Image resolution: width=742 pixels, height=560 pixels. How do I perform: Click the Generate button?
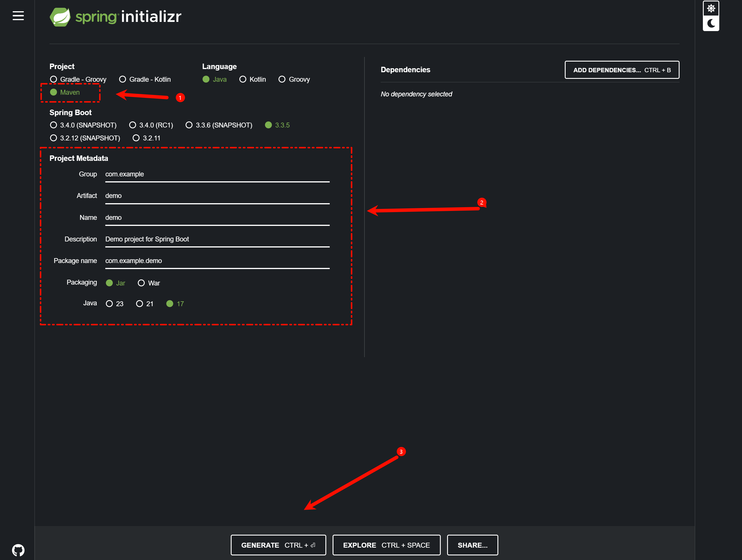[279, 545]
